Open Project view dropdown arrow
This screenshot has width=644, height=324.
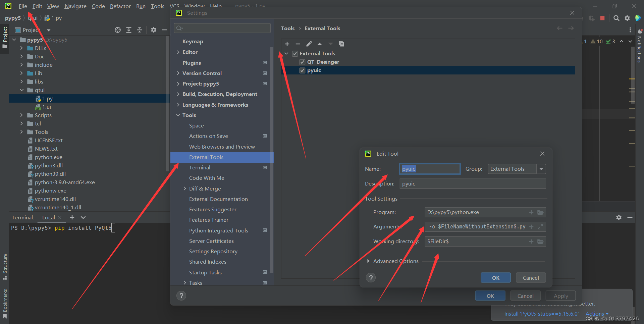pos(49,30)
